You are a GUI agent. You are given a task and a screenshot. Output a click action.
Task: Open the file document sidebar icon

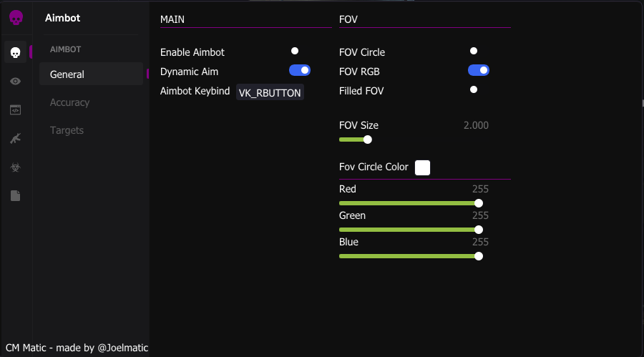16,195
